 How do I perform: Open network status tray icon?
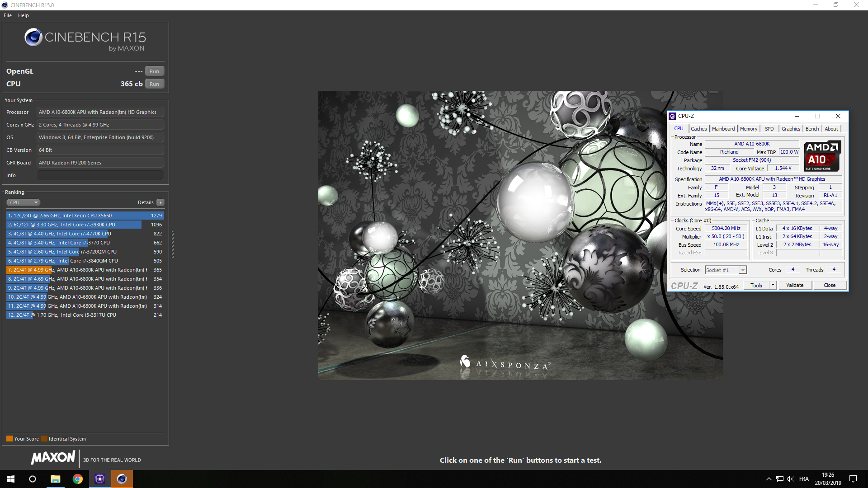click(780, 479)
